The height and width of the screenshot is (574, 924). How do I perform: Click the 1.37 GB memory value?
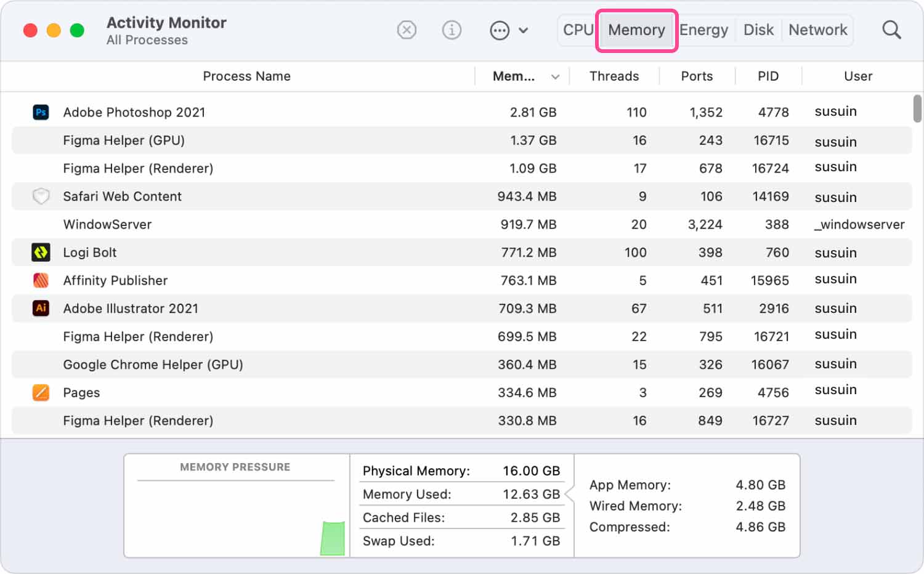tap(533, 140)
